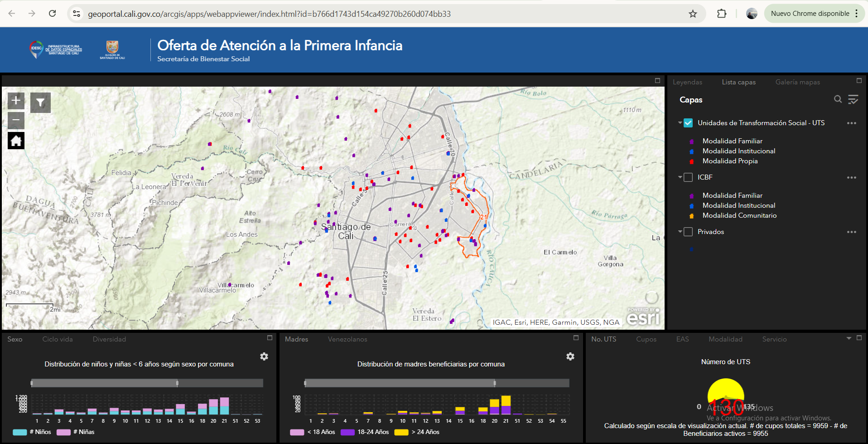Collapse the UTS layer legend arrow

click(680, 123)
